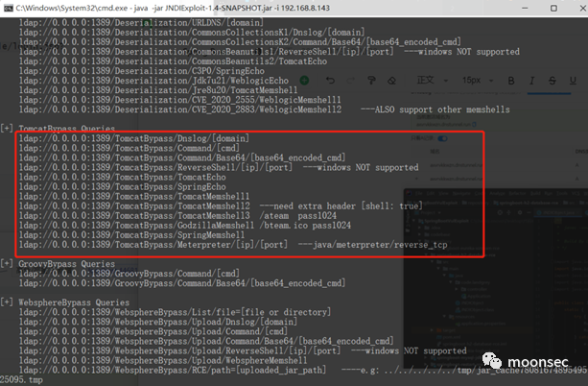The image size is (588, 386).
Task: Click the WebsphereBypass/Upload/Command/[cmd] line
Action: (x=153, y=331)
